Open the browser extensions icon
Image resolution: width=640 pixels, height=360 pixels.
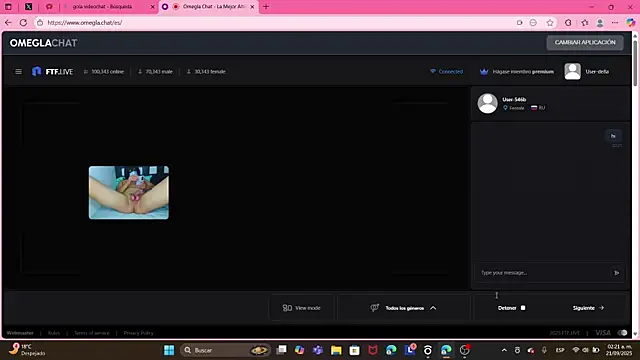click(568, 22)
